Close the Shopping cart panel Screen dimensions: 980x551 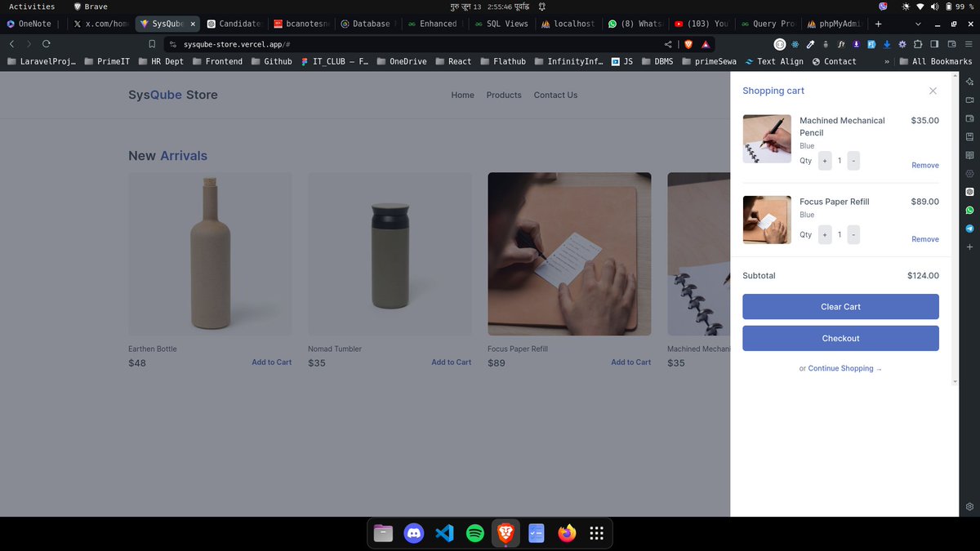pyautogui.click(x=933, y=91)
